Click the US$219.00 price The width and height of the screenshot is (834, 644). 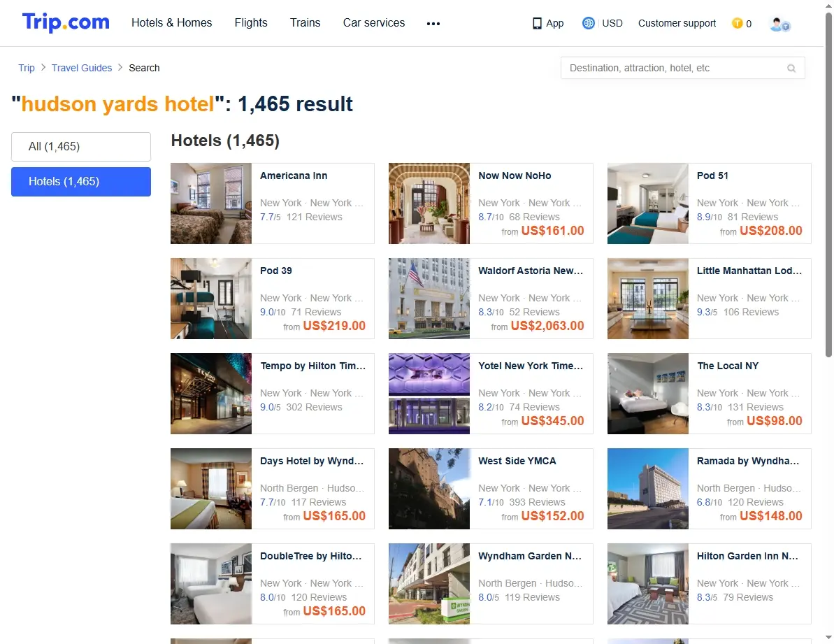click(x=334, y=326)
